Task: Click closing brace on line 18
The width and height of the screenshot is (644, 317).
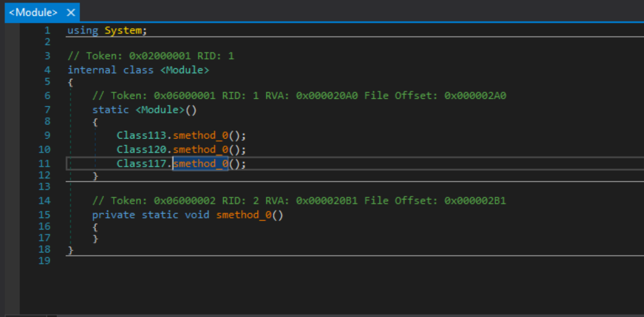Action: 71,250
